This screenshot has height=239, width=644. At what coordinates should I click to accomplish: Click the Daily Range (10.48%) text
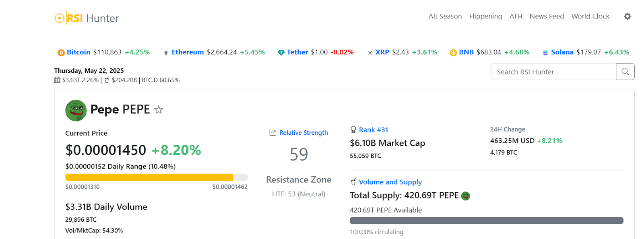tap(142, 167)
